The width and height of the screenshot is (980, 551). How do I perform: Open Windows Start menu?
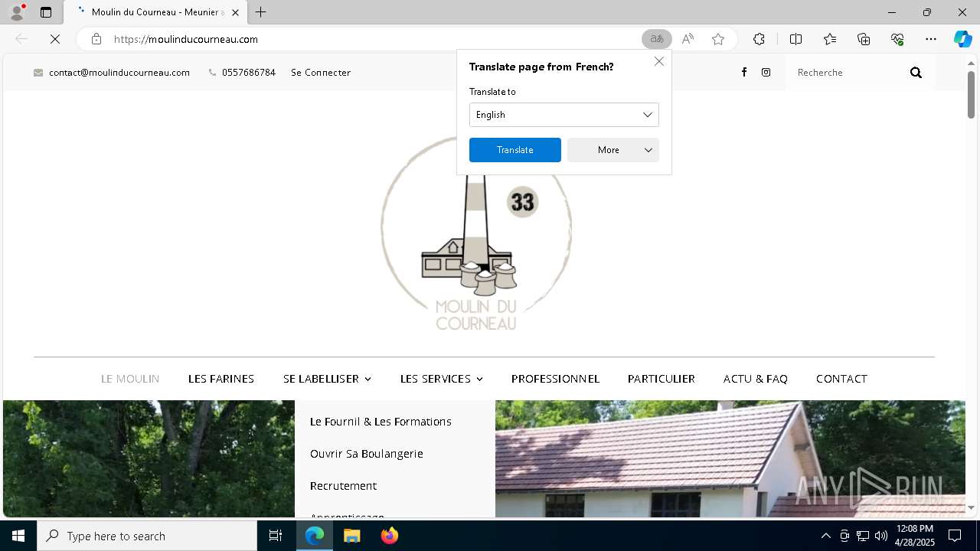pyautogui.click(x=18, y=536)
